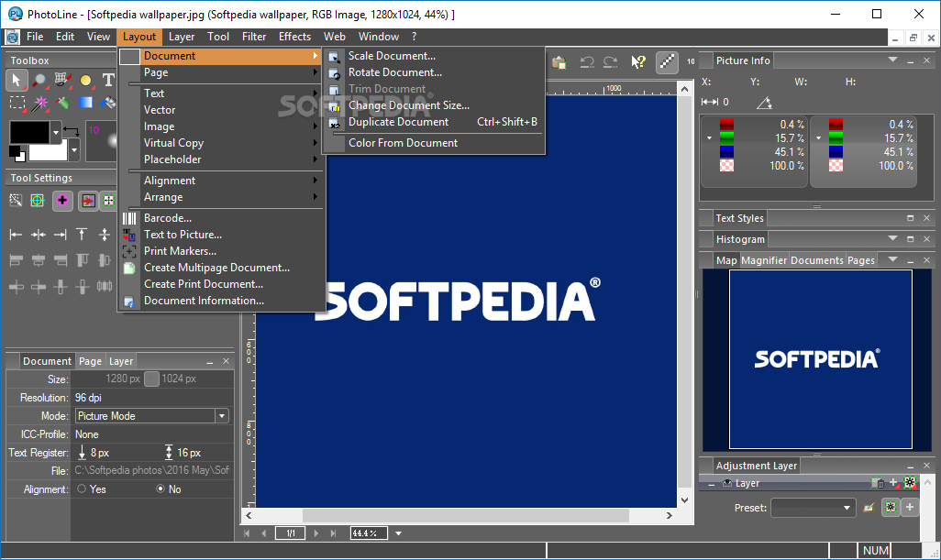
Task: Select the blue gradient tool
Action: coord(86,104)
